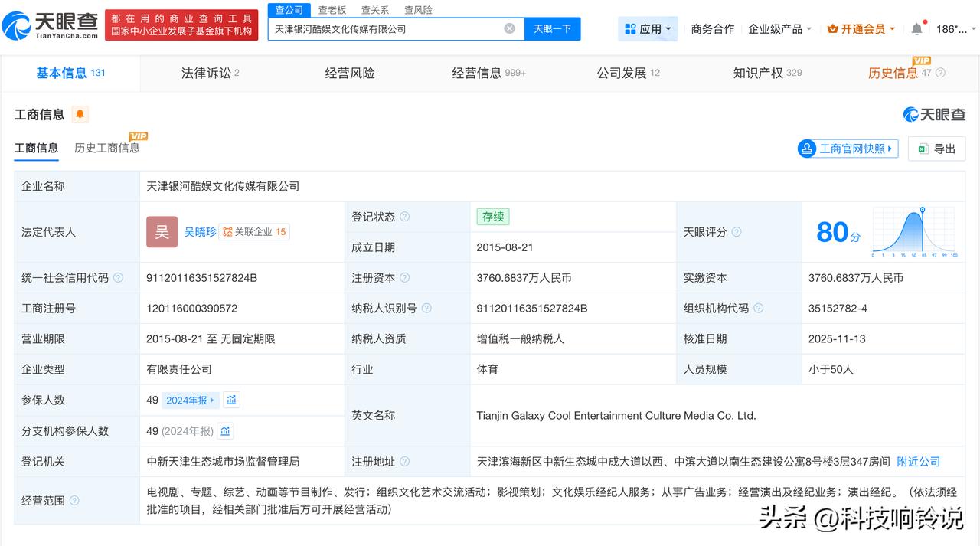This screenshot has height=546, width=980.
Task: Select the 查风险 search tab
Action: coord(418,10)
